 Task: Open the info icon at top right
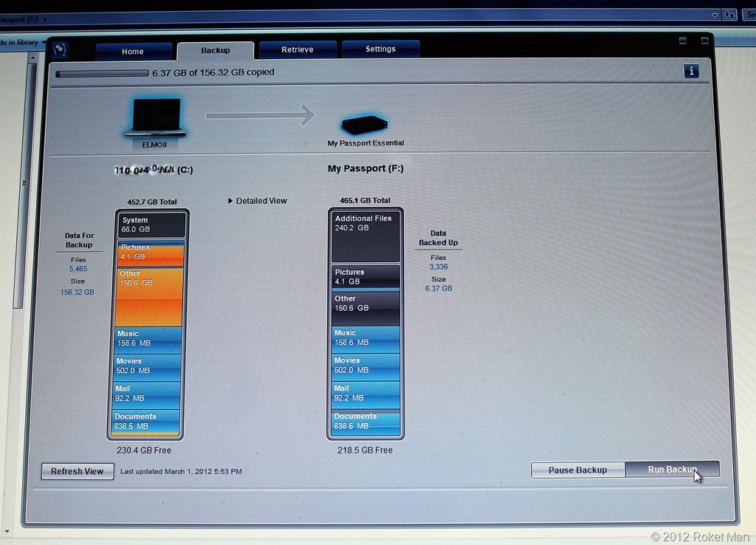[691, 72]
